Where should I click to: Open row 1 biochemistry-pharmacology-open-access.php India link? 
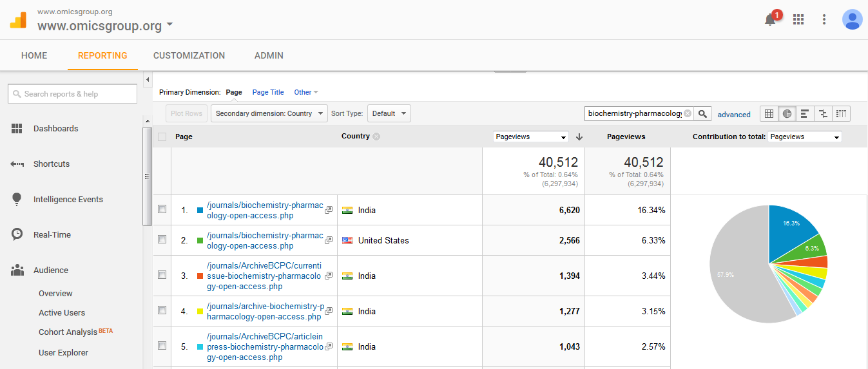(265, 211)
